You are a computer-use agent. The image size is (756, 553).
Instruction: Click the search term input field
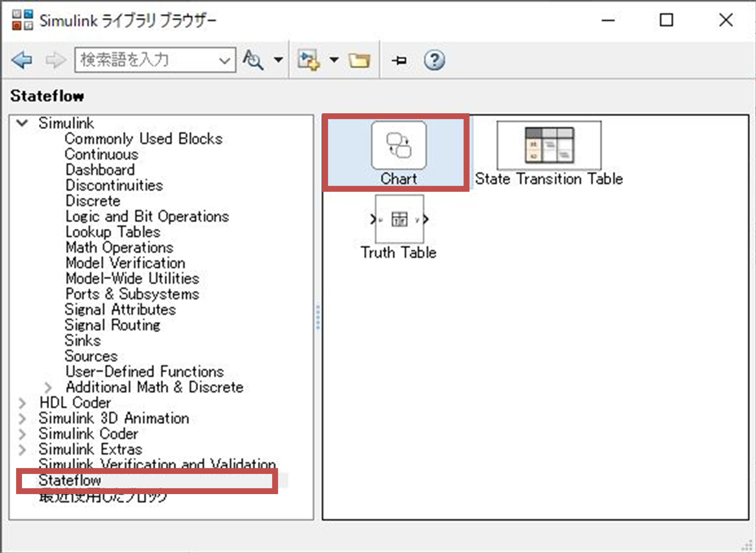[x=155, y=60]
